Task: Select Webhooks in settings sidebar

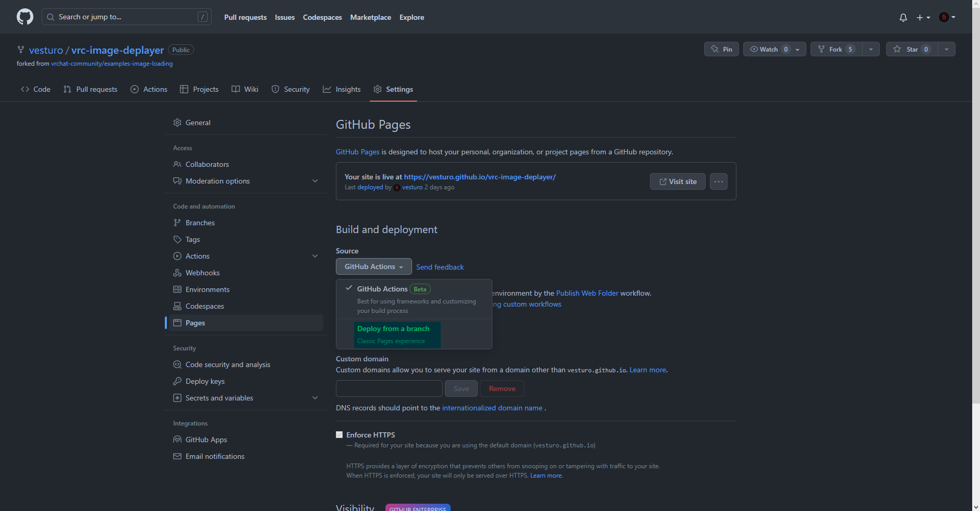Action: [246, 273]
